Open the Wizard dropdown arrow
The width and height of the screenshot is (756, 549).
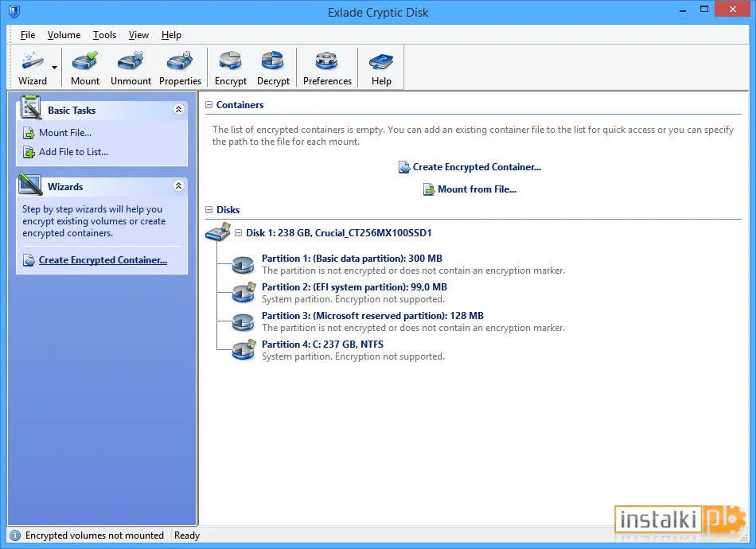click(x=54, y=68)
